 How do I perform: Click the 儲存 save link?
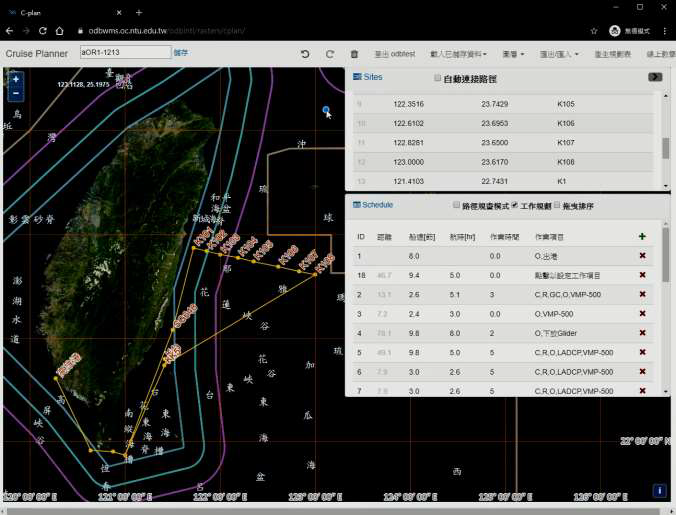click(x=181, y=52)
